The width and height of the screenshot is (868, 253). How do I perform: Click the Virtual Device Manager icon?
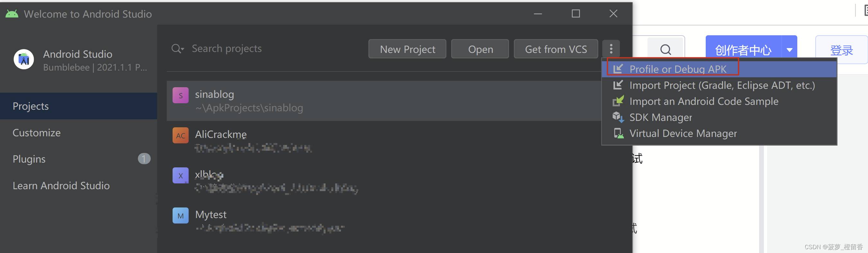(618, 133)
